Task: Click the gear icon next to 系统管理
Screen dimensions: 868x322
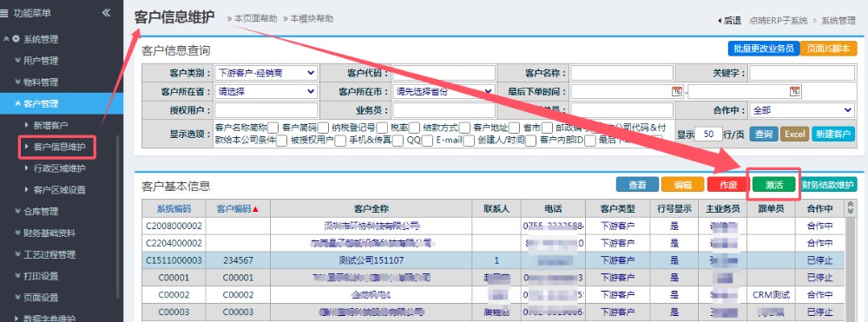Action: 16,39
